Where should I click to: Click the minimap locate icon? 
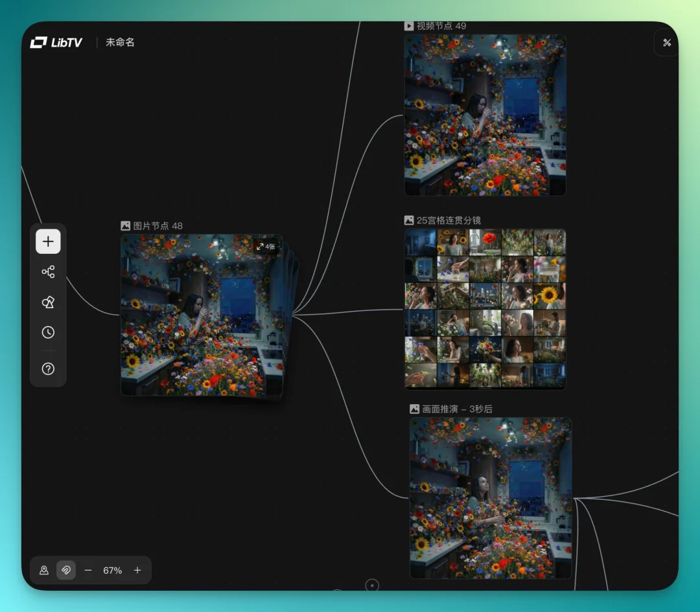click(x=44, y=571)
